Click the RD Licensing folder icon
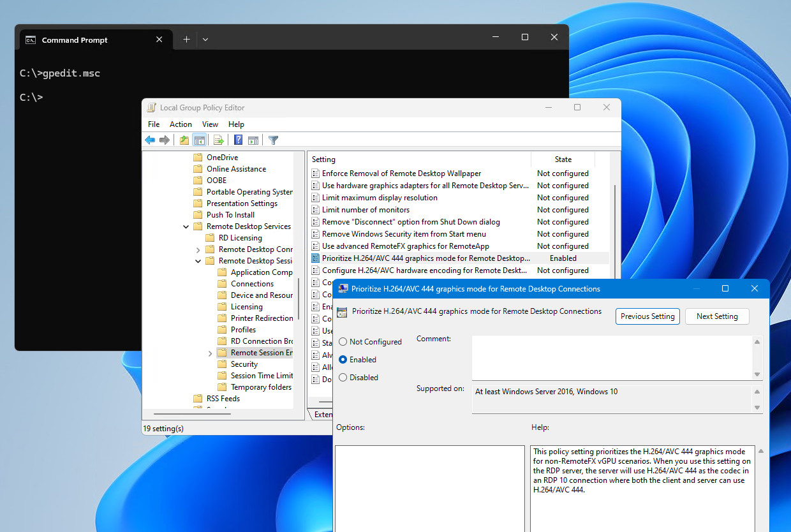Image resolution: width=791 pixels, height=532 pixels. pyautogui.click(x=210, y=238)
